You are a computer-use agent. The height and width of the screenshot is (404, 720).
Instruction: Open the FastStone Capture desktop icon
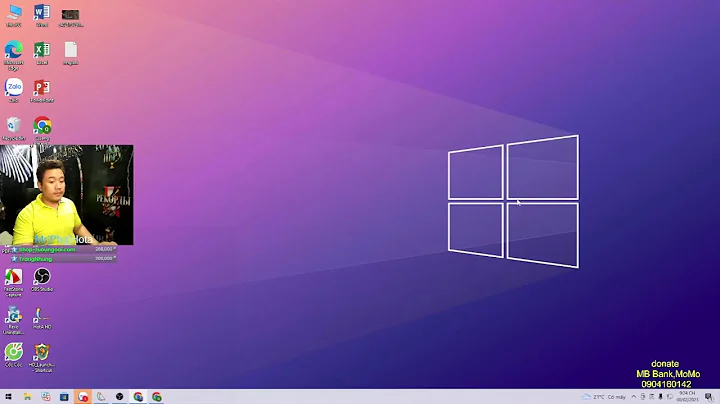[13, 282]
